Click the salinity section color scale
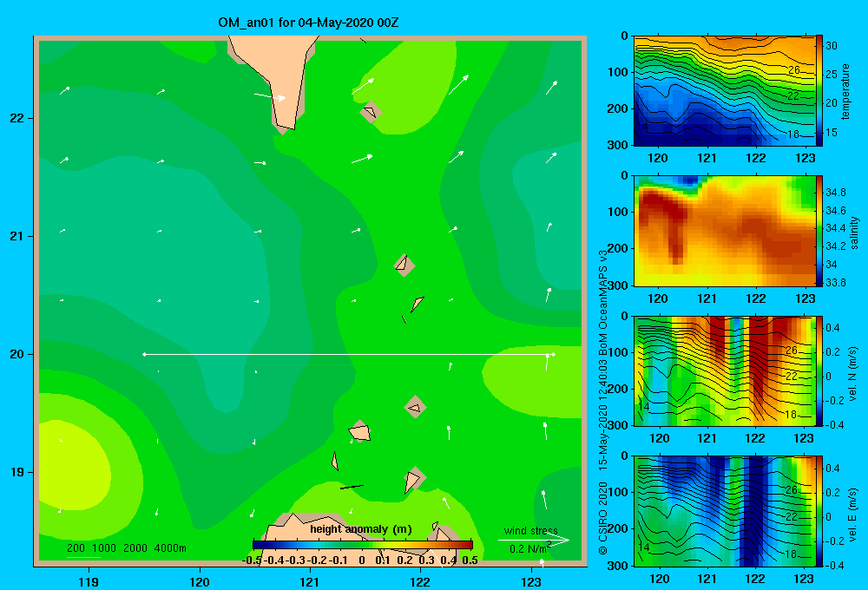 click(x=819, y=231)
